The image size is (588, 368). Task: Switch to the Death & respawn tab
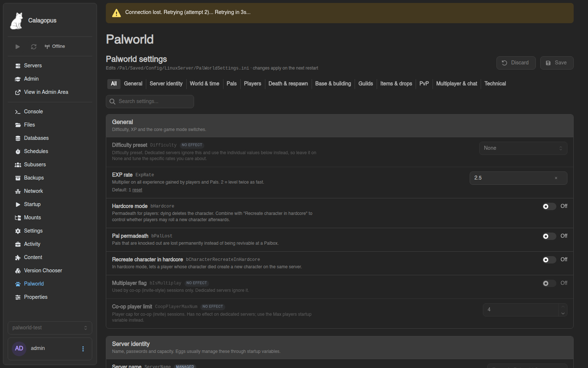pos(288,84)
